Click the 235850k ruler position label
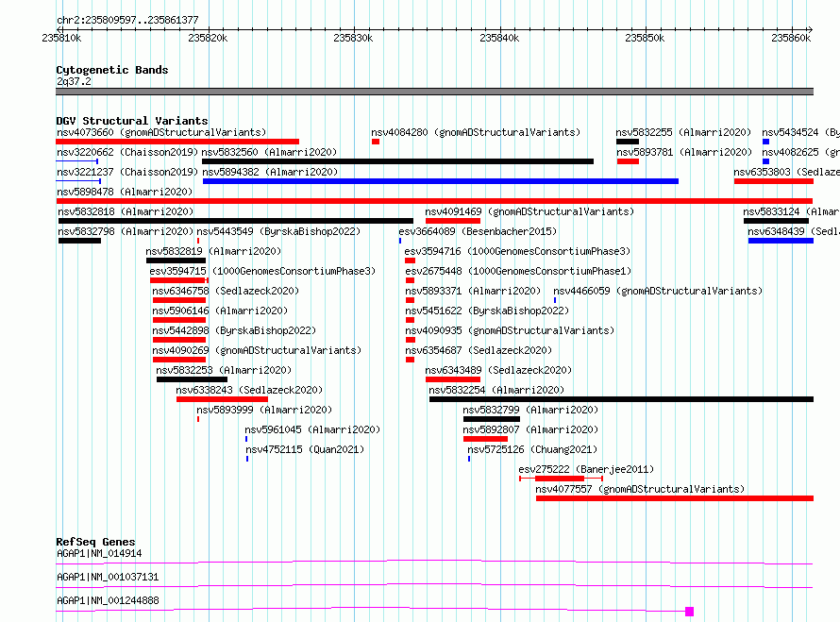This screenshot has width=840, height=622. click(x=645, y=38)
